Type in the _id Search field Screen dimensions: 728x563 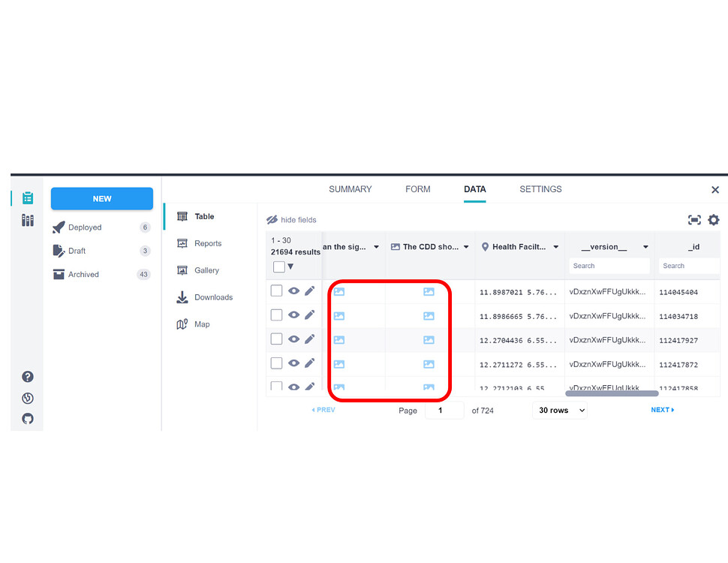click(687, 266)
